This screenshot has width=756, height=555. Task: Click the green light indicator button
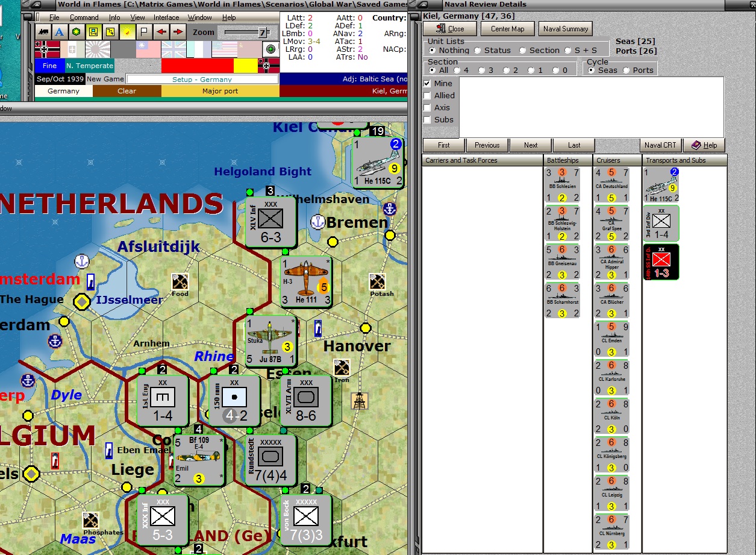tap(270, 49)
